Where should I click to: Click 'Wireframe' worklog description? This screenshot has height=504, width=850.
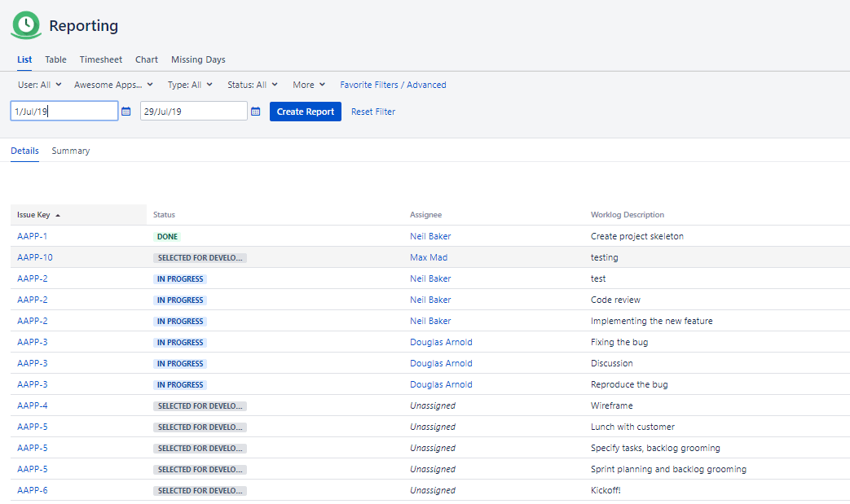(x=611, y=405)
